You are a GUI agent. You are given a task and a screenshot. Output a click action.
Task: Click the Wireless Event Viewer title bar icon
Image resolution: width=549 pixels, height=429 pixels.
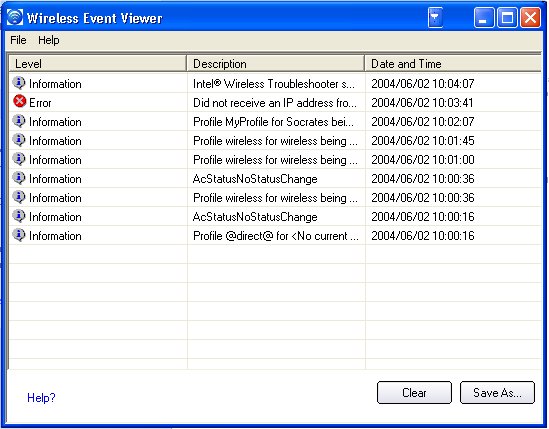tap(15, 17)
